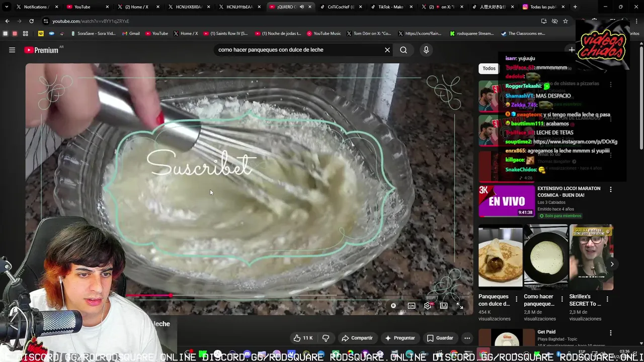Toggle subtitles in the video player

[x=412, y=306]
